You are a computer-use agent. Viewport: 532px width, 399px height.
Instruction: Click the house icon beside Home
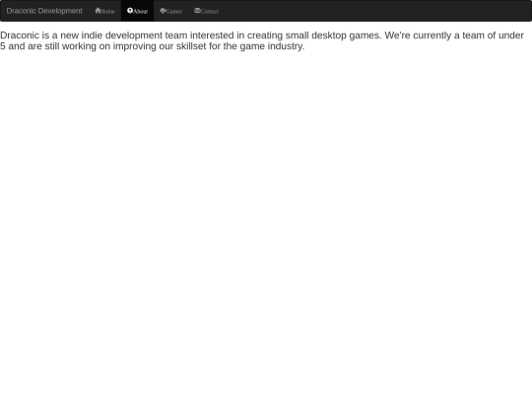click(x=98, y=11)
